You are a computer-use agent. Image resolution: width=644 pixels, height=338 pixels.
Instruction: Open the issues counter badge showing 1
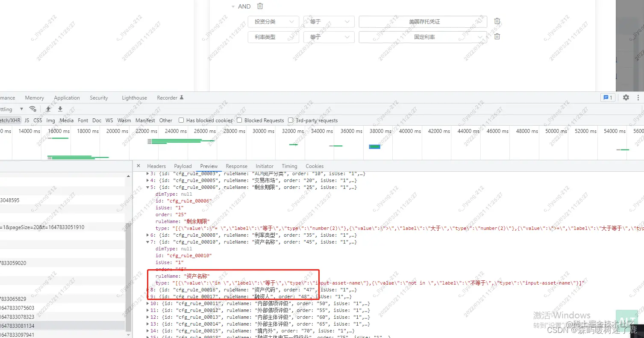pos(608,97)
